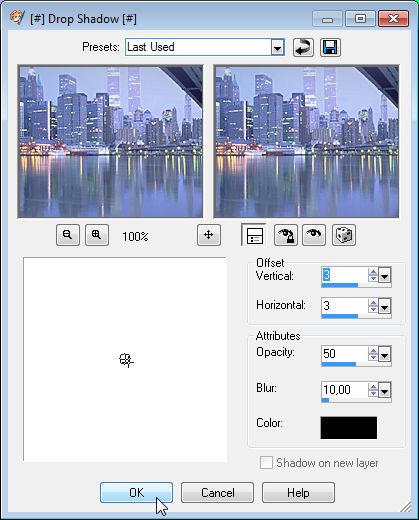Click the Horizontal offset input field
The height and width of the screenshot is (520, 419).
tap(345, 306)
